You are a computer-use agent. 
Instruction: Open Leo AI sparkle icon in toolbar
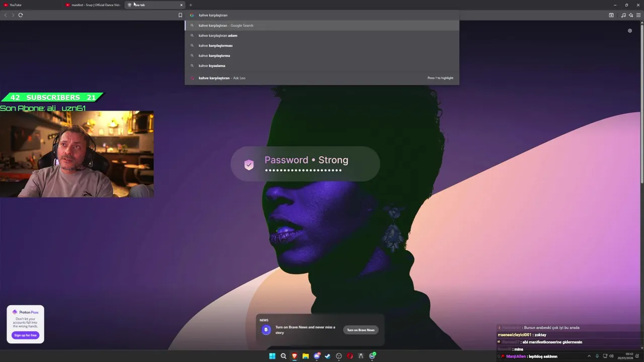tap(631, 15)
